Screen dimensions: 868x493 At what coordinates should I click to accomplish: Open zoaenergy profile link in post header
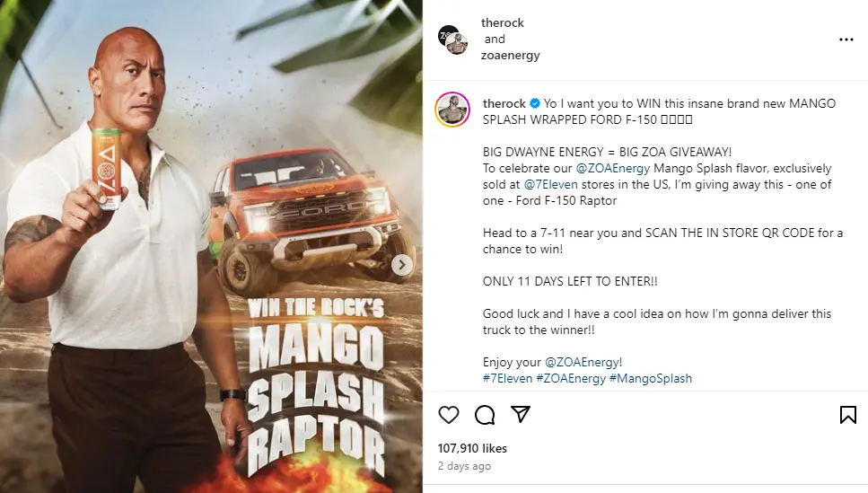point(512,56)
